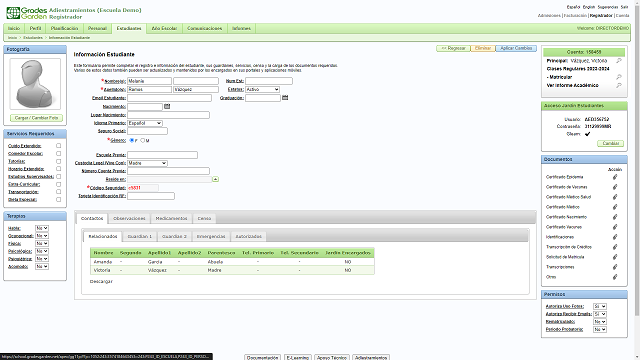Attach file for Certificado de Vacunas
Viewport: 640px width, 360px height.
click(x=615, y=187)
